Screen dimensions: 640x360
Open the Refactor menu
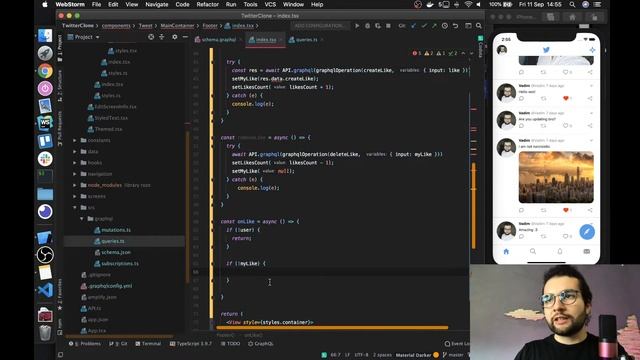pos(207,4)
